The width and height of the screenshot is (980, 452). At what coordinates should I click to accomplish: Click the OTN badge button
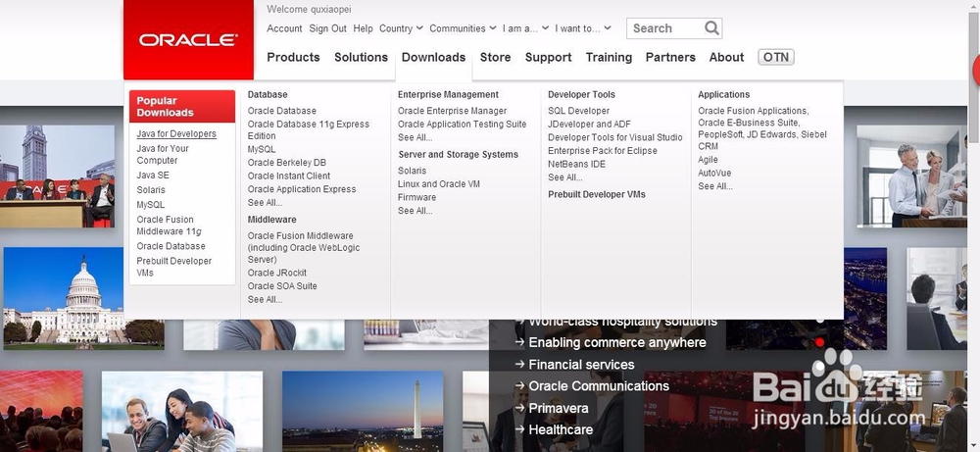[775, 57]
